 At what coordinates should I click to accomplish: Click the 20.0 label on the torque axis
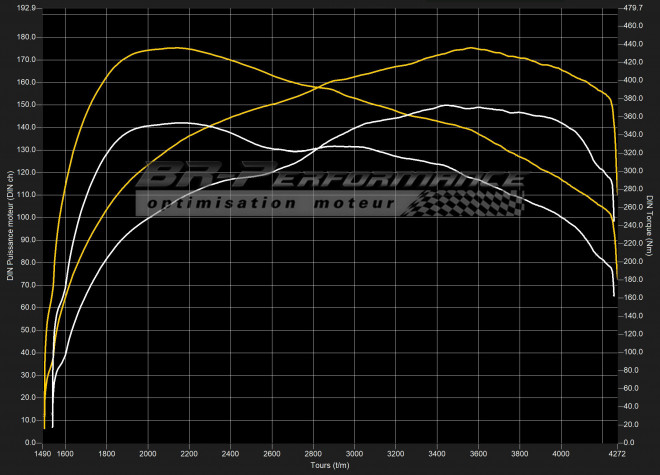631,424
